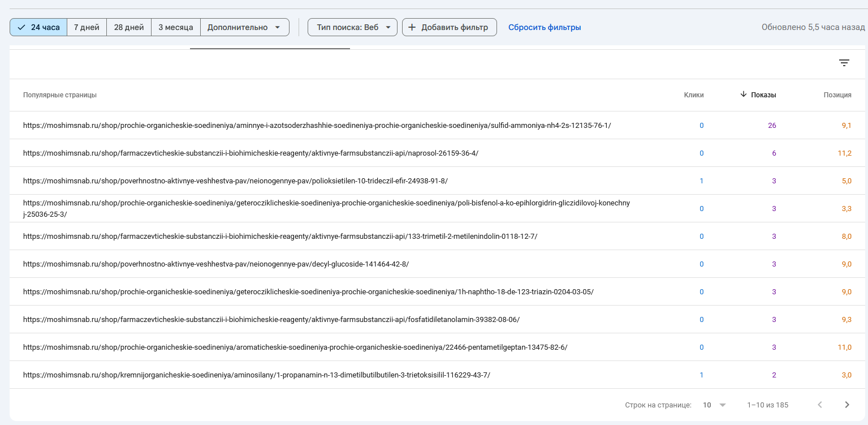The image size is (868, 425).
Task: Click the plus icon in Добавить фильтр
Action: tap(412, 27)
